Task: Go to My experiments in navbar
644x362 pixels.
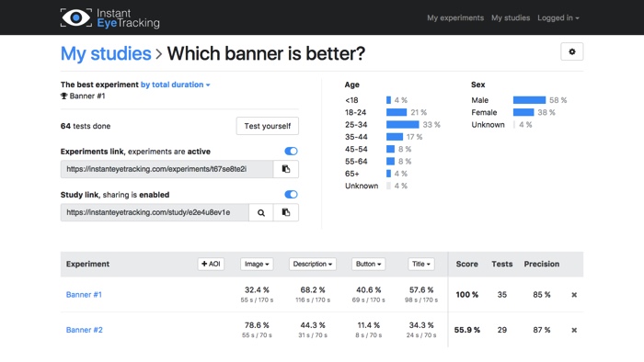Action: click(455, 18)
